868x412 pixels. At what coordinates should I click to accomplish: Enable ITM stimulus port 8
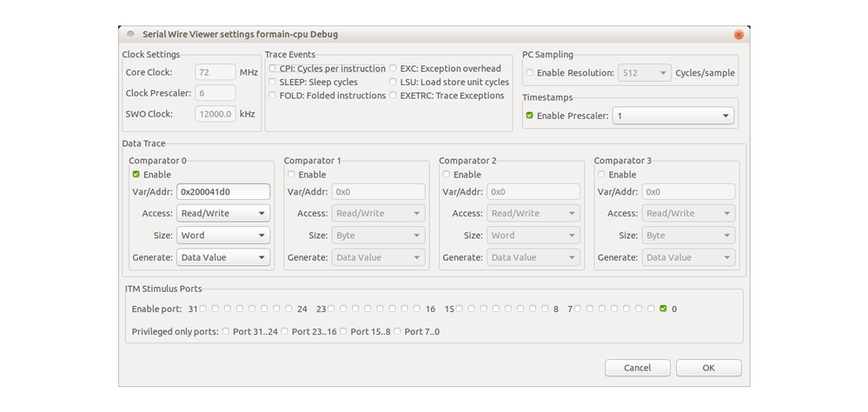(x=545, y=309)
